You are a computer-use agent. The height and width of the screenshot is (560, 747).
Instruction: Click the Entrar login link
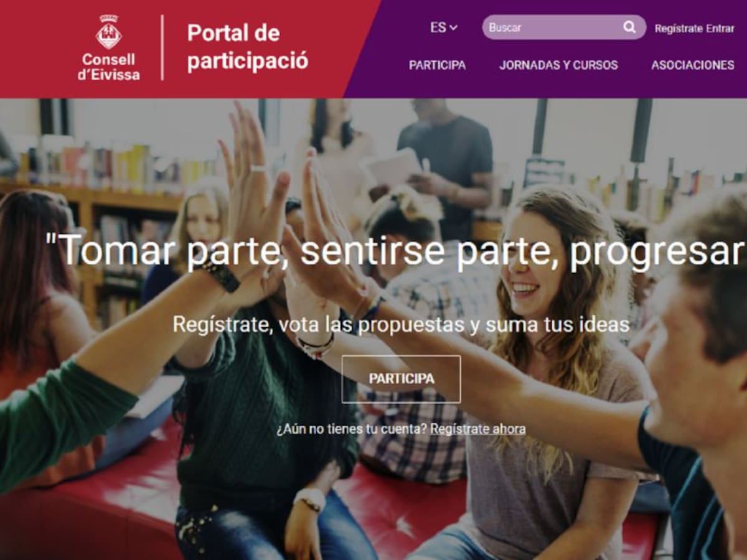[x=720, y=28]
